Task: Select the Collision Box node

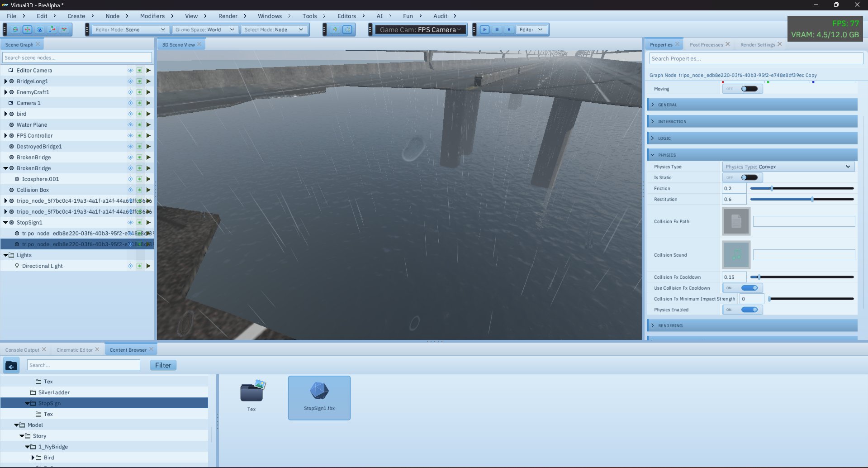Action: (33, 190)
